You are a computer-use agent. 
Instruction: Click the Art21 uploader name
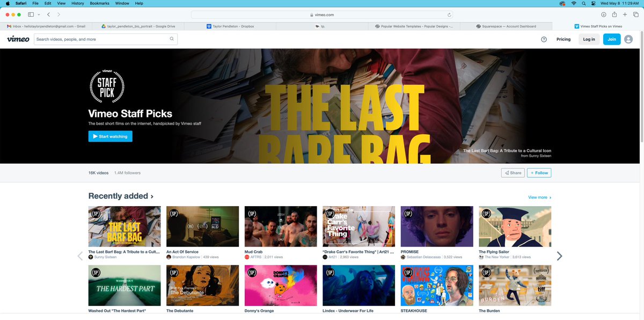[333, 257]
